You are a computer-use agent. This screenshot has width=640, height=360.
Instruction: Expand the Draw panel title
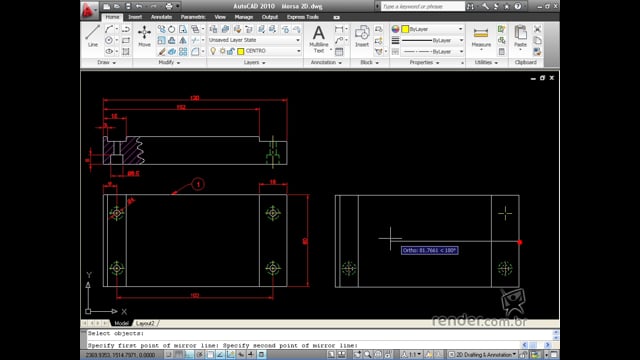coord(107,62)
